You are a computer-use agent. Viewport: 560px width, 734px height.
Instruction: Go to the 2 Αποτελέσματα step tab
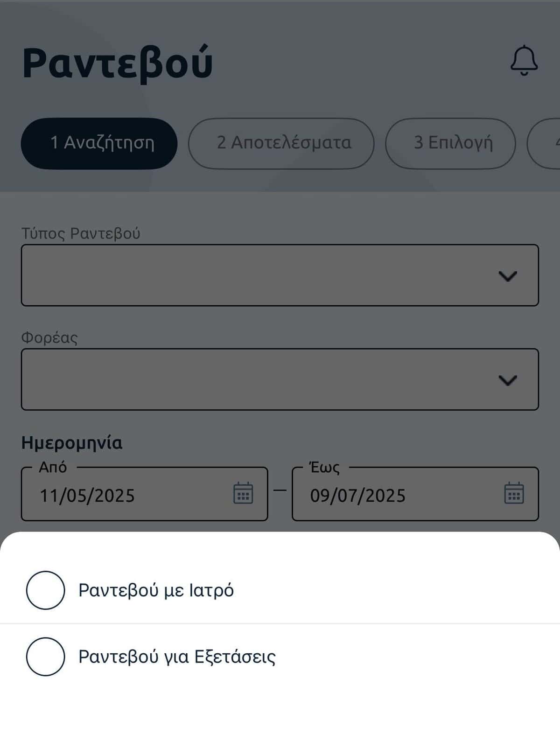tap(281, 143)
